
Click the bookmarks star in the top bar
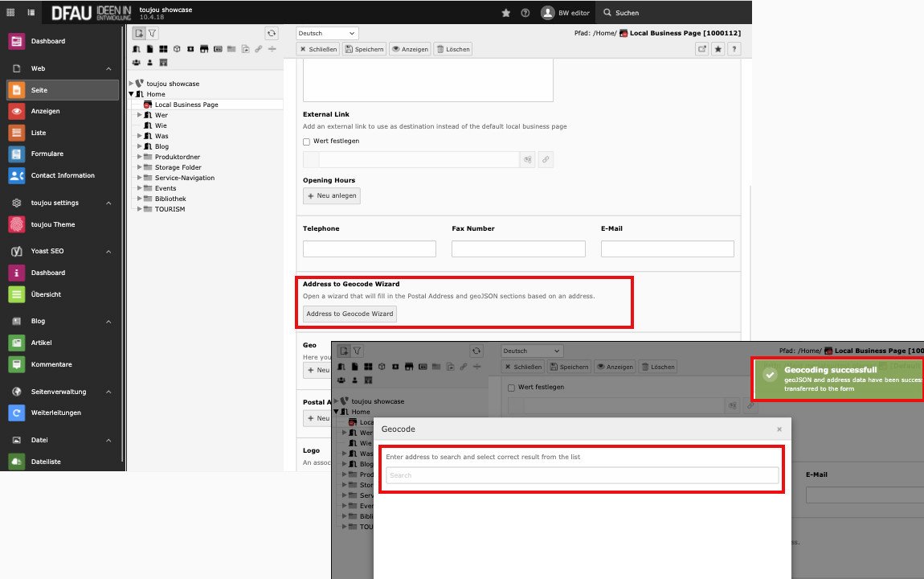505,13
